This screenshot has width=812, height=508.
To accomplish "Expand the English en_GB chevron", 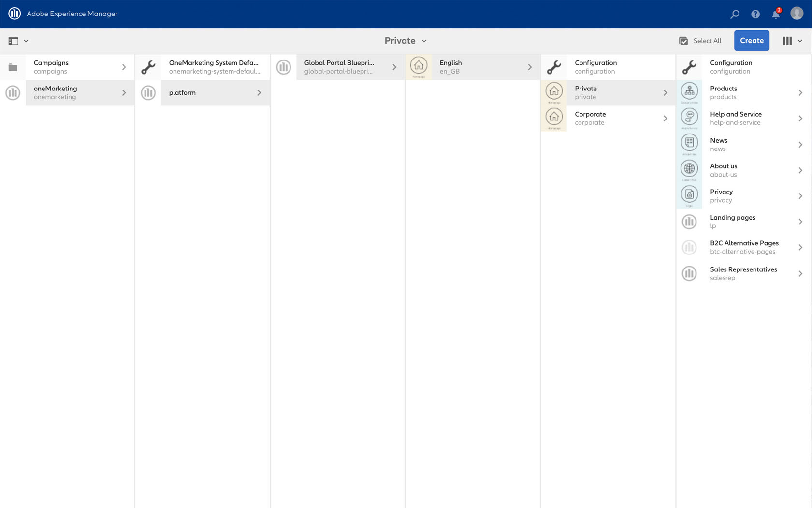I will coord(530,67).
